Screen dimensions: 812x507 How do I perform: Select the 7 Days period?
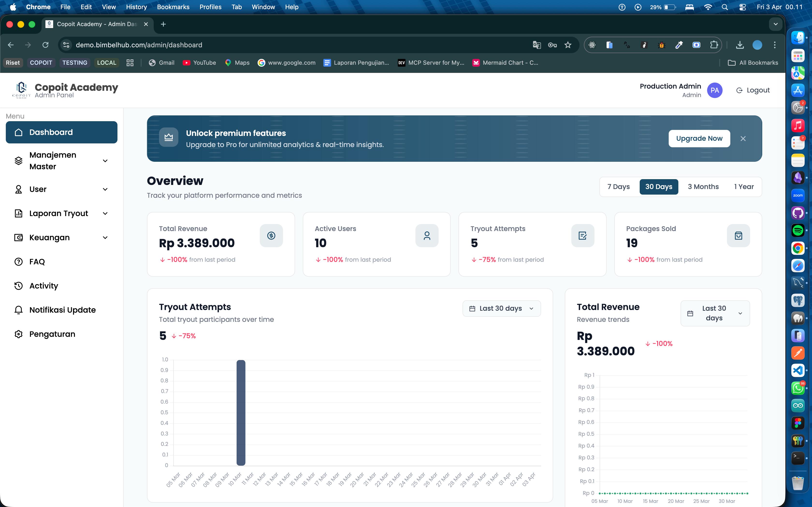click(618, 187)
